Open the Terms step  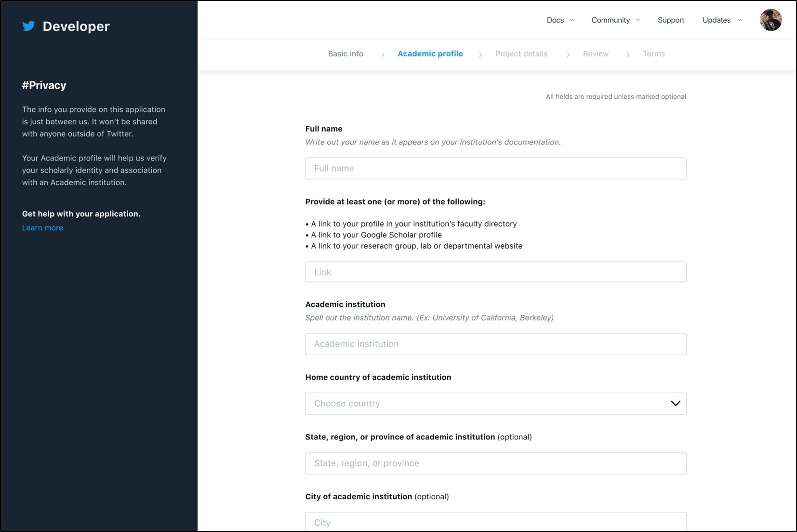click(653, 54)
